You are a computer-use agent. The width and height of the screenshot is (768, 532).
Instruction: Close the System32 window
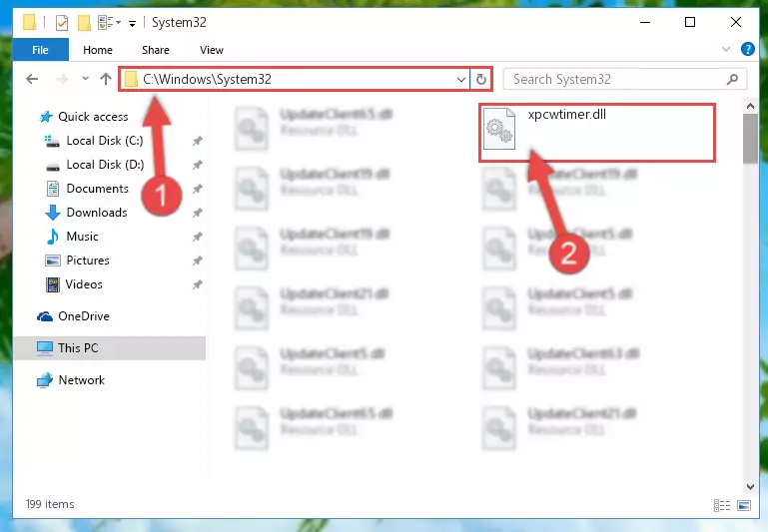(x=736, y=22)
